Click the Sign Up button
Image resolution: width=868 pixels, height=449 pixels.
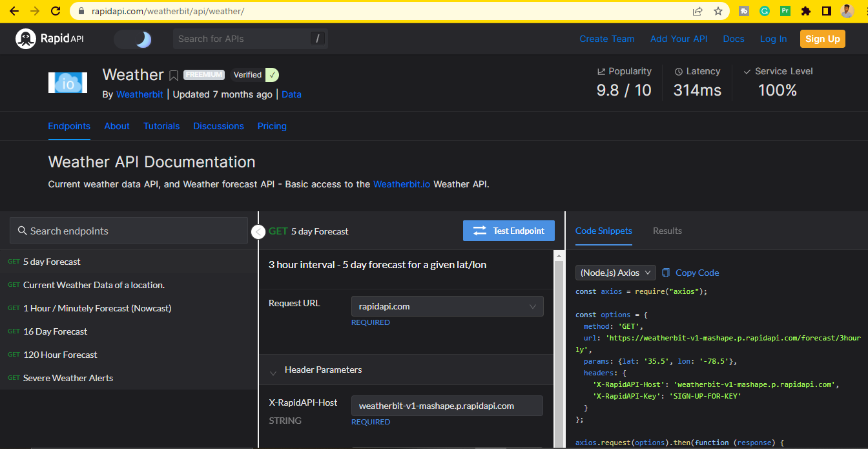click(823, 39)
